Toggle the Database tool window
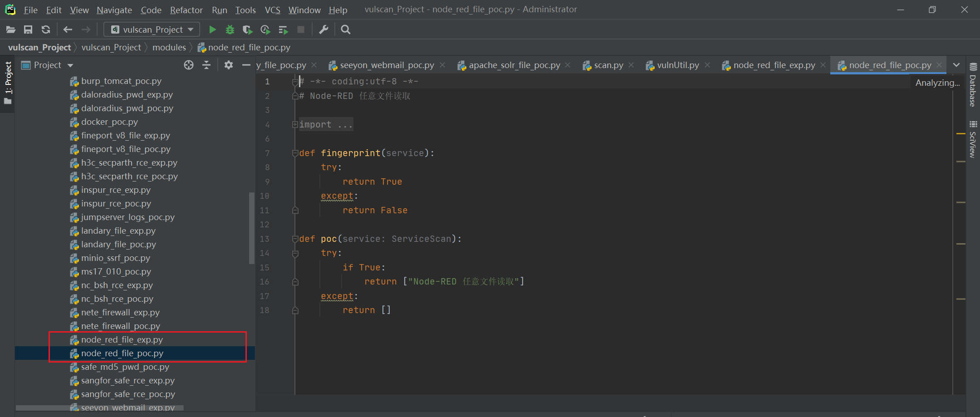This screenshot has height=417, width=980. (x=973, y=85)
